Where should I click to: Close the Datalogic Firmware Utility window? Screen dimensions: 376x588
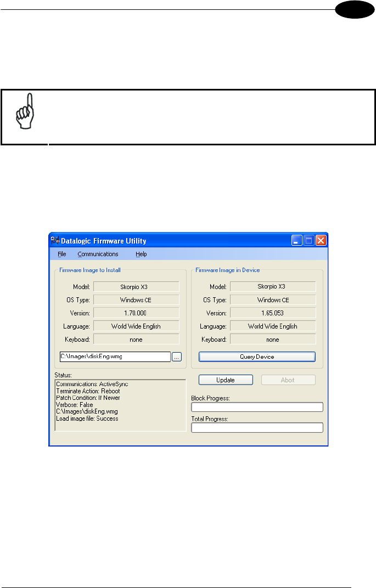321,240
